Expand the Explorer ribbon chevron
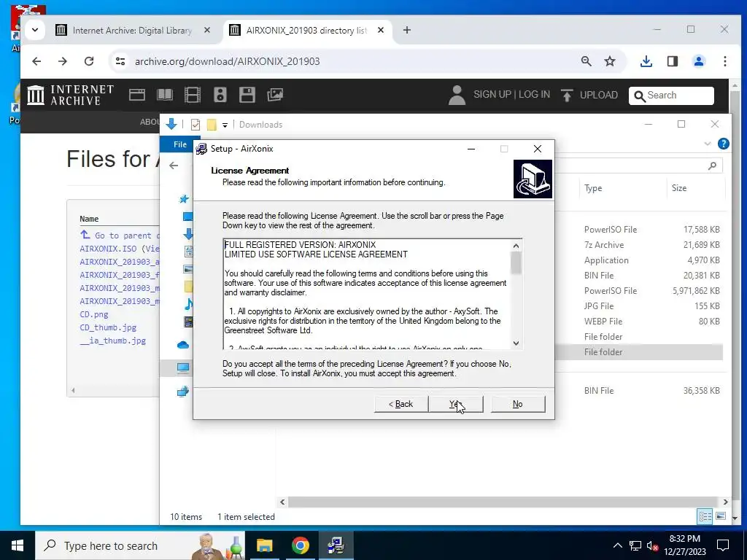The image size is (747, 560). [x=708, y=144]
